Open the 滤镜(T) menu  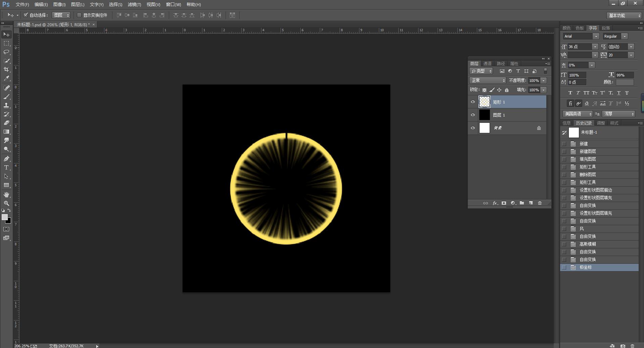tap(134, 4)
